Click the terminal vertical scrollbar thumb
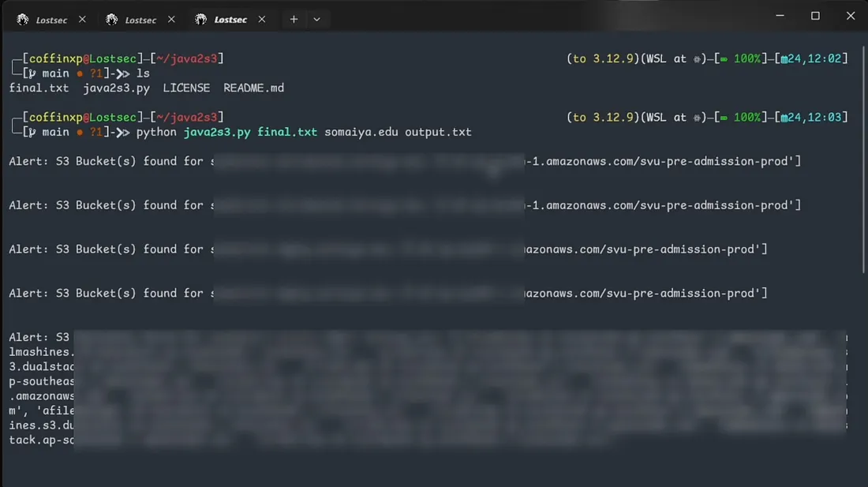The width and height of the screenshot is (868, 487). click(x=863, y=160)
